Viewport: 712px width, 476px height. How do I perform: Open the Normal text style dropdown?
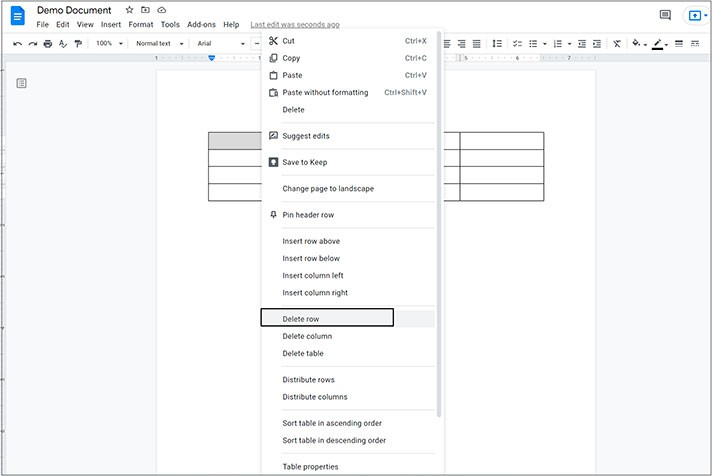pos(159,44)
